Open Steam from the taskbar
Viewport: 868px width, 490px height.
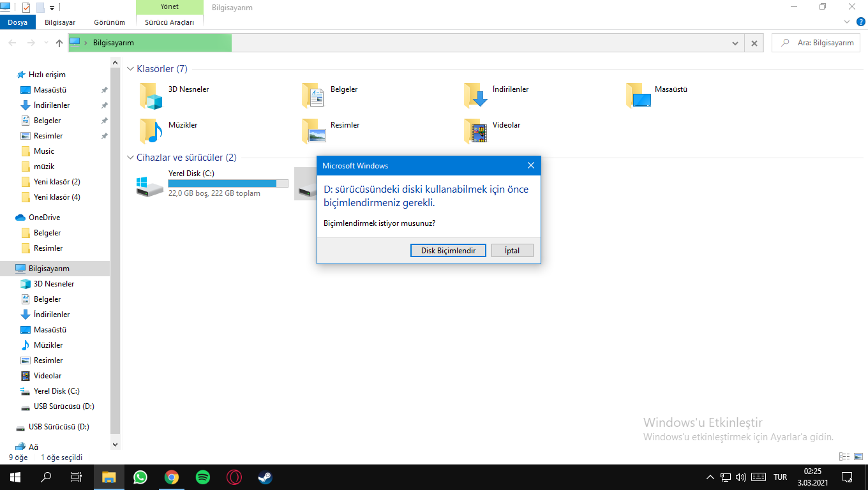pyautogui.click(x=266, y=477)
